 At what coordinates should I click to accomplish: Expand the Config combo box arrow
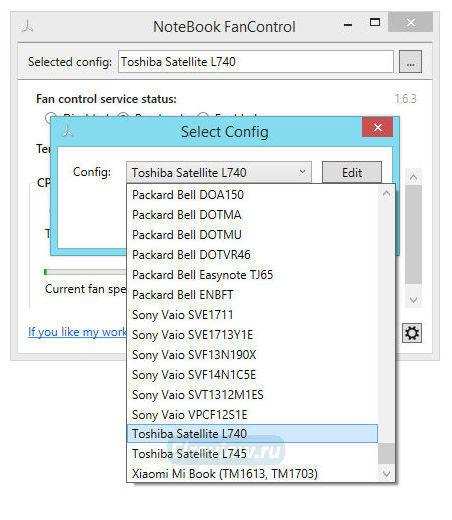coord(302,172)
